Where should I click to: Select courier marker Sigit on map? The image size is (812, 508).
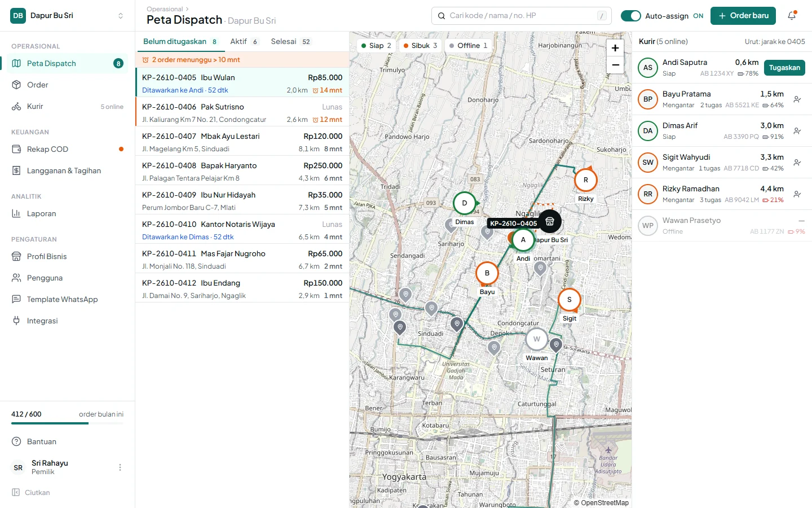click(x=570, y=300)
